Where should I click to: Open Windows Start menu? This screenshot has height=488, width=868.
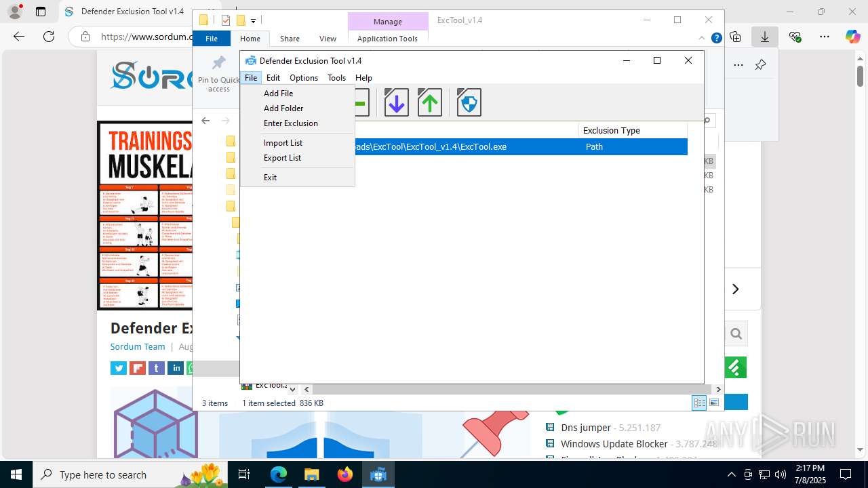[x=16, y=474]
